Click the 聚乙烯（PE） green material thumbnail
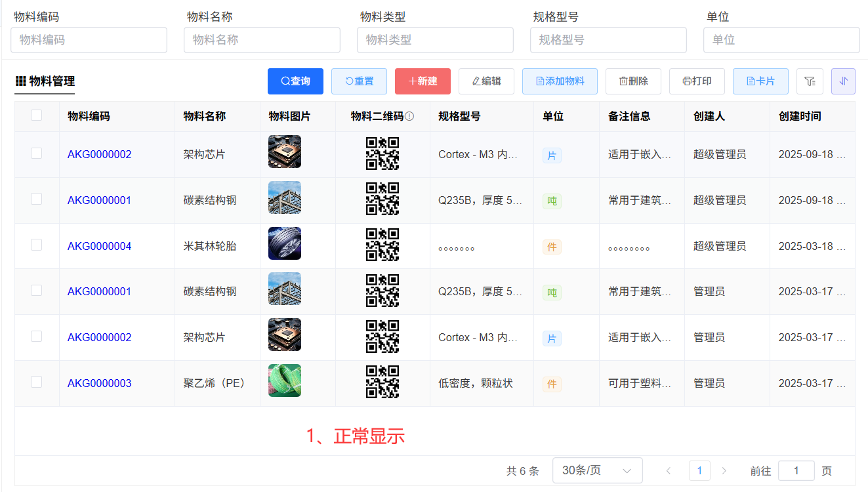This screenshot has width=868, height=492. coord(285,380)
